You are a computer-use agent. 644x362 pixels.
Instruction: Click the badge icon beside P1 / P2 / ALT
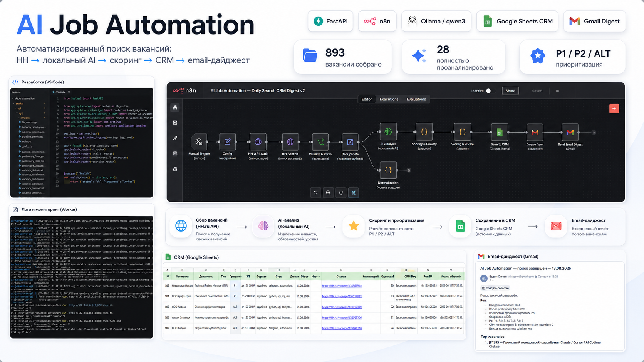click(537, 56)
